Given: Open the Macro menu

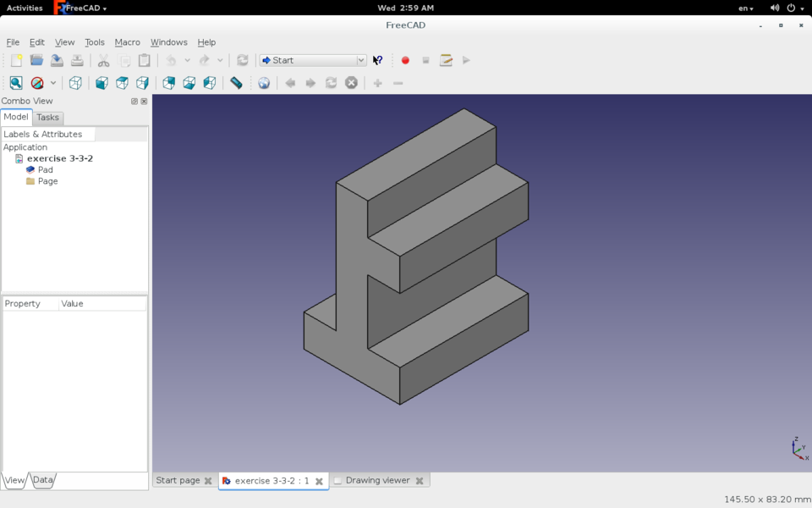Looking at the screenshot, I should click(127, 41).
